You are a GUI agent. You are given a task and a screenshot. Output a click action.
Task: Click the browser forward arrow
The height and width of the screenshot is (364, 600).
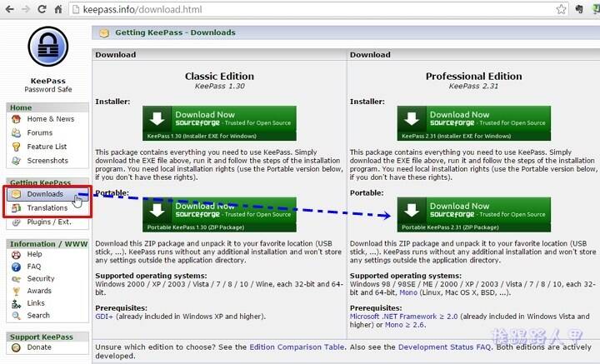pyautogui.click(x=26, y=9)
